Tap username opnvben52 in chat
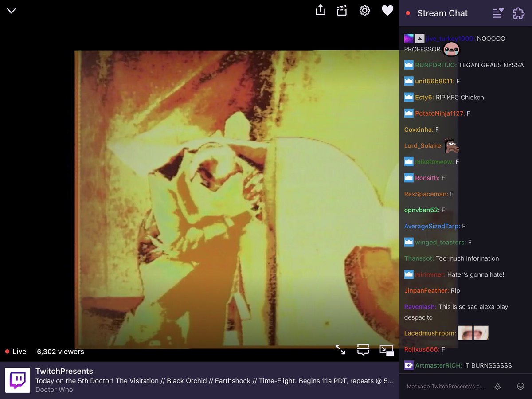 coord(422,210)
